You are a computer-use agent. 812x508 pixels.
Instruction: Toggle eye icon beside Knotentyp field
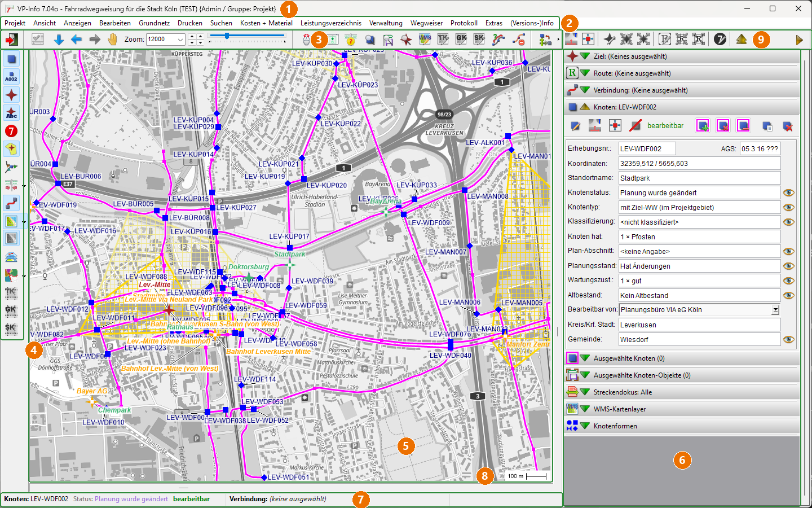(788, 208)
